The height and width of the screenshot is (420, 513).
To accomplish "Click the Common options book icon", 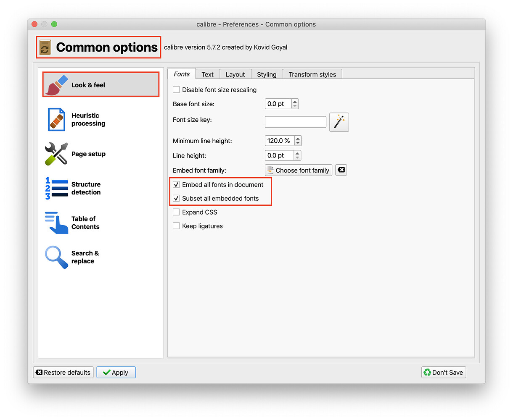I will pyautogui.click(x=45, y=47).
